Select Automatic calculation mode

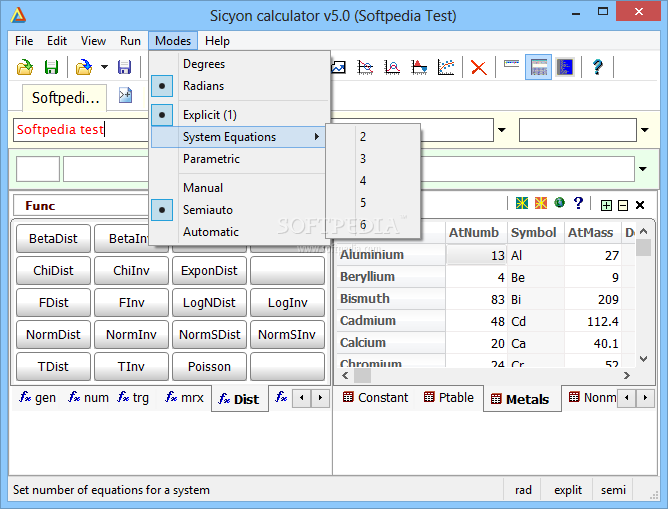click(x=240, y=232)
